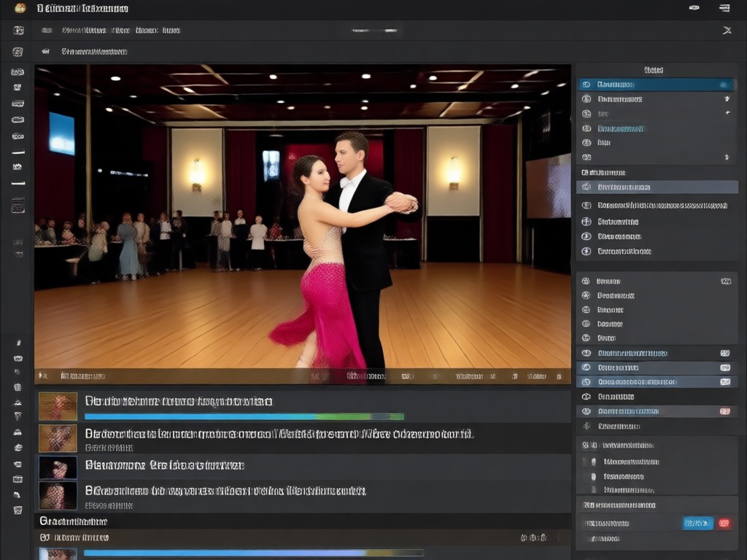Click the blue button in the bottom-right panel
The image size is (747, 560).
click(x=697, y=524)
